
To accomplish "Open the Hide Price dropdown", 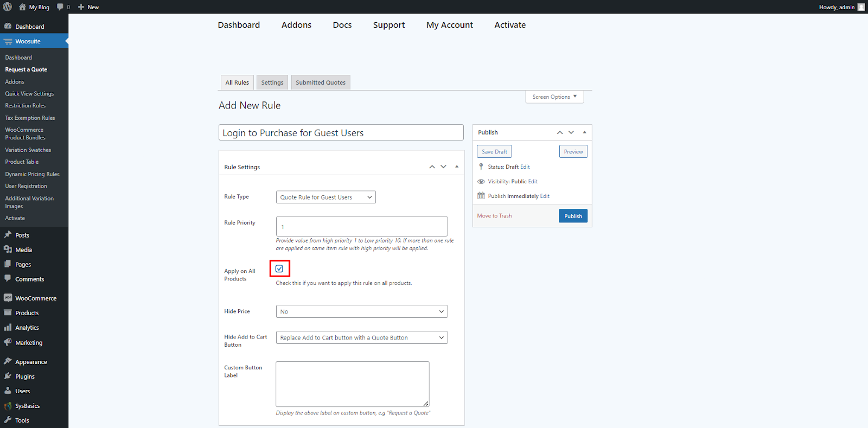I will pos(361,311).
